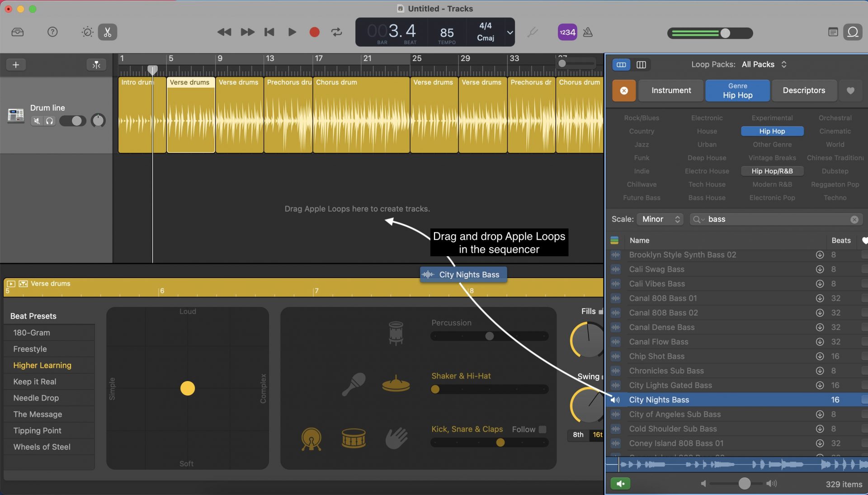Switch to the Descriptors tab
This screenshot has width=868, height=495.
[804, 90]
